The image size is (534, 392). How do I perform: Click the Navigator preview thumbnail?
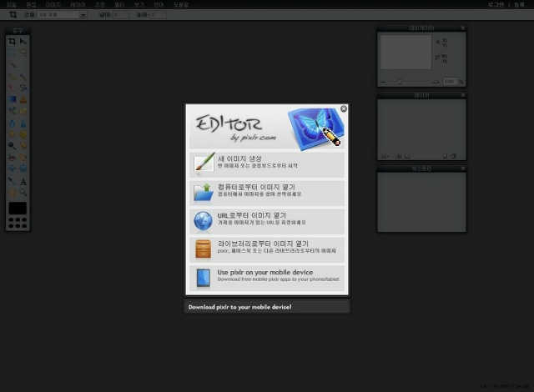pos(406,52)
